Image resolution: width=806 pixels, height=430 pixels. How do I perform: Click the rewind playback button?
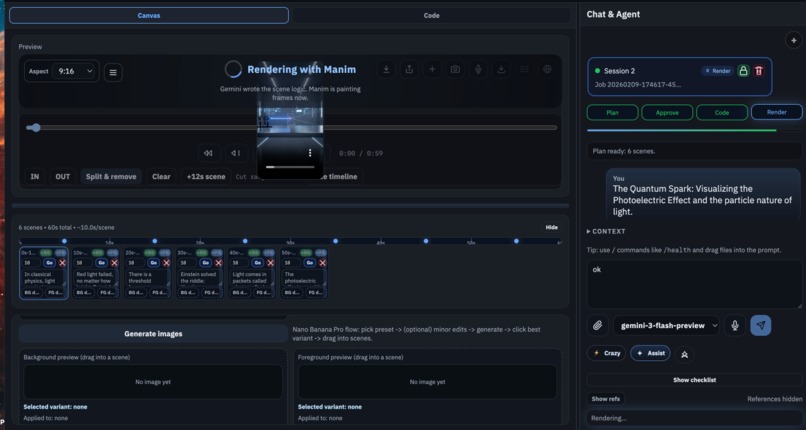point(208,153)
